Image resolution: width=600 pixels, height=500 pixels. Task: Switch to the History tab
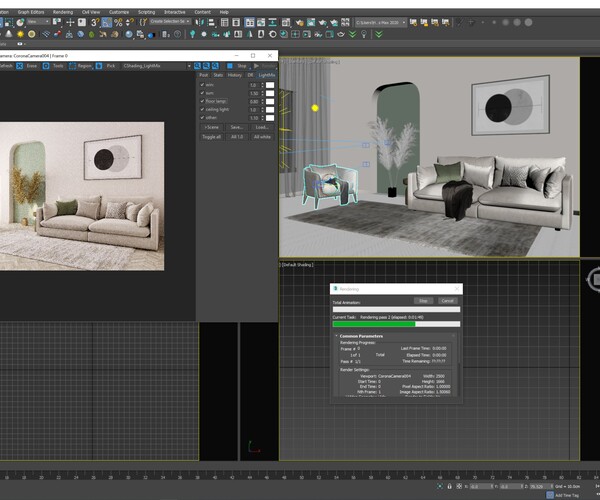point(235,75)
